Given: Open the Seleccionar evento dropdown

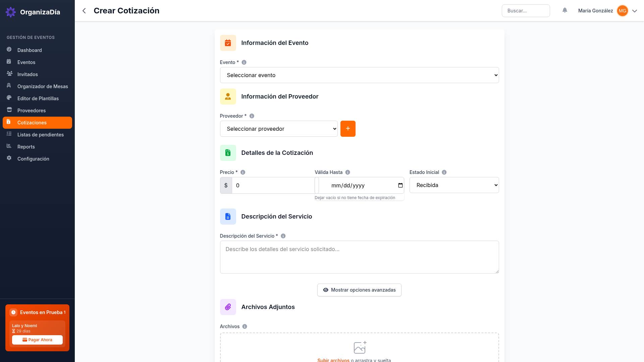Looking at the screenshot, I should [359, 75].
